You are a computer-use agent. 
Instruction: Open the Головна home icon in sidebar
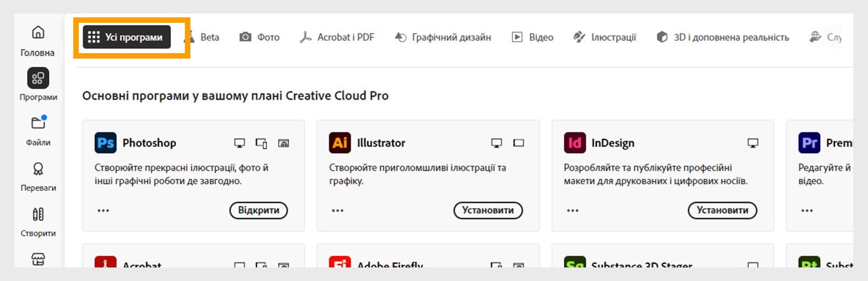pyautogui.click(x=38, y=33)
